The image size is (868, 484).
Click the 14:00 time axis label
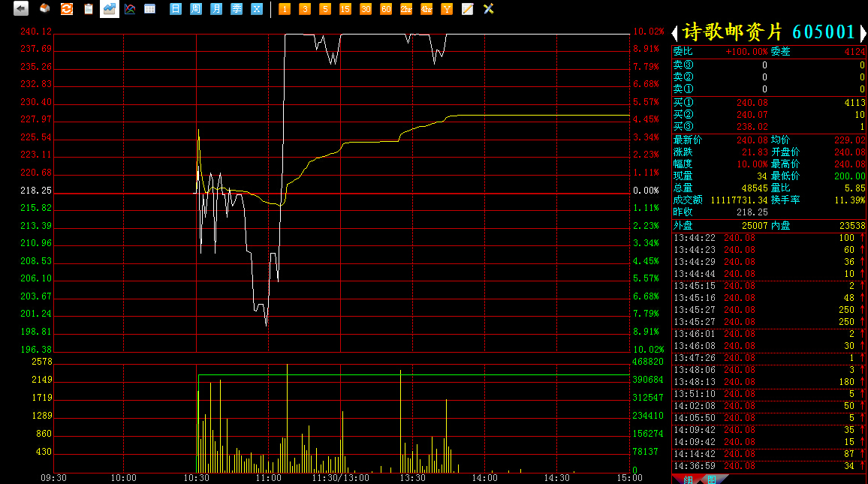484,478
